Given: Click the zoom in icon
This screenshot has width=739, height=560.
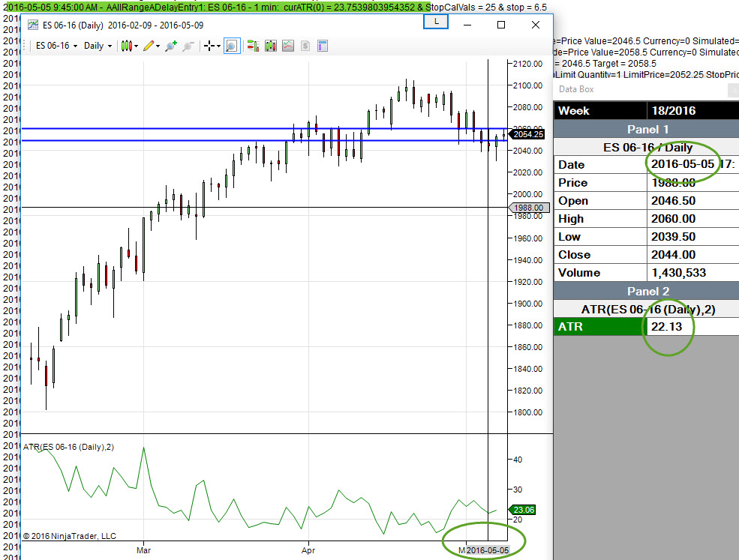Looking at the screenshot, I should pyautogui.click(x=170, y=46).
